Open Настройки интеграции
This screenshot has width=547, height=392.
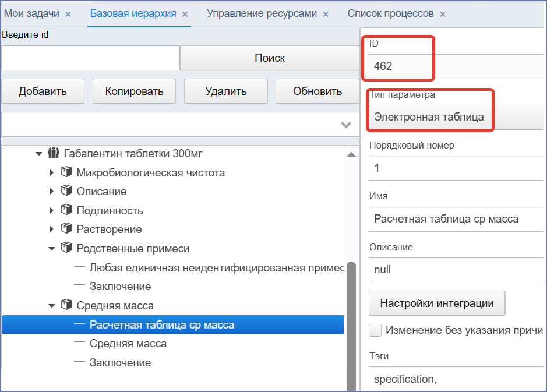coord(437,303)
